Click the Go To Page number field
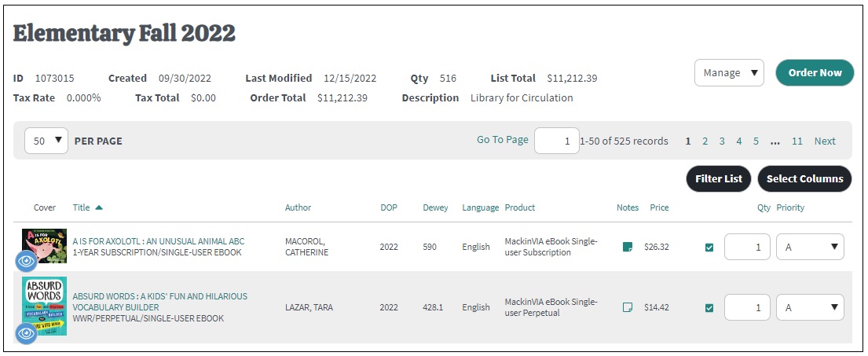The width and height of the screenshot is (868, 356). coord(557,141)
